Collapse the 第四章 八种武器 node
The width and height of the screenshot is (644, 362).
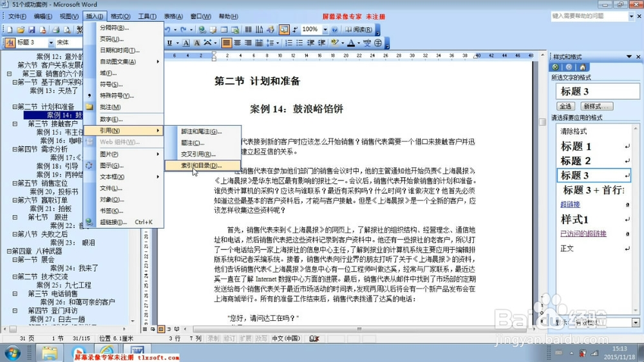(9, 251)
